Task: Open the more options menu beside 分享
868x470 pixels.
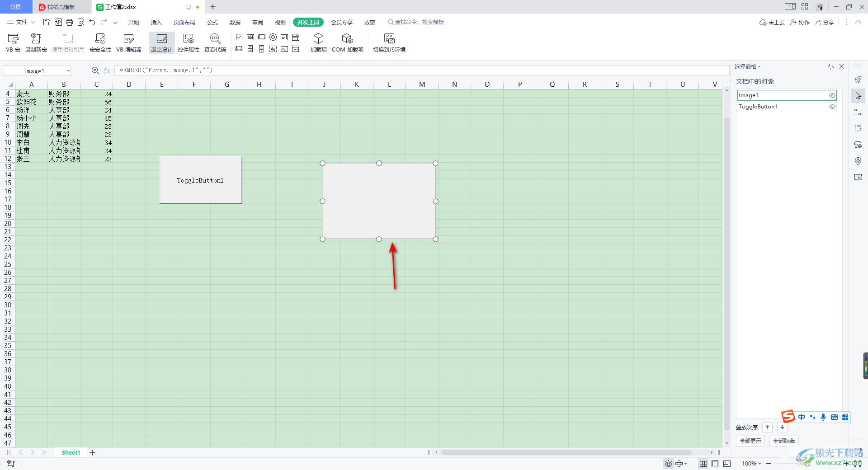Action: click(846, 22)
